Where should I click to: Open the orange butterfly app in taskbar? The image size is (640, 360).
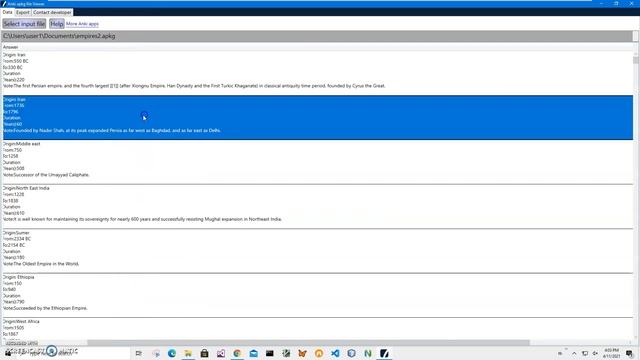click(302, 353)
